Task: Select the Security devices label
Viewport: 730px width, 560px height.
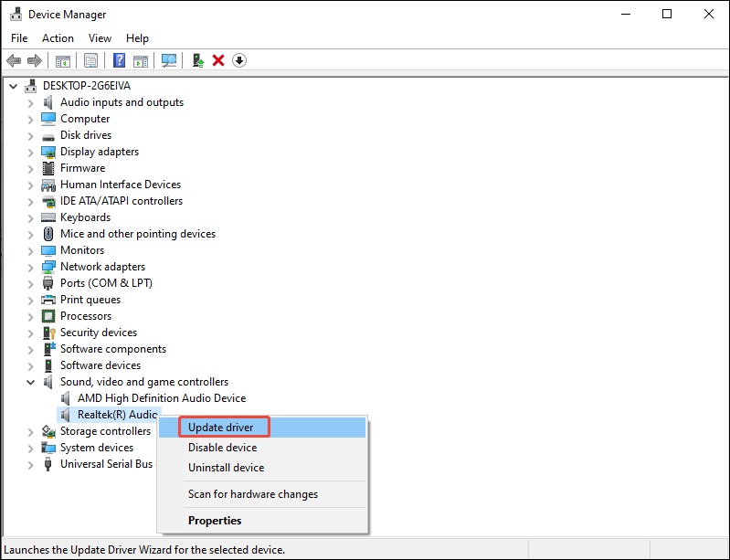Action: 99,333
